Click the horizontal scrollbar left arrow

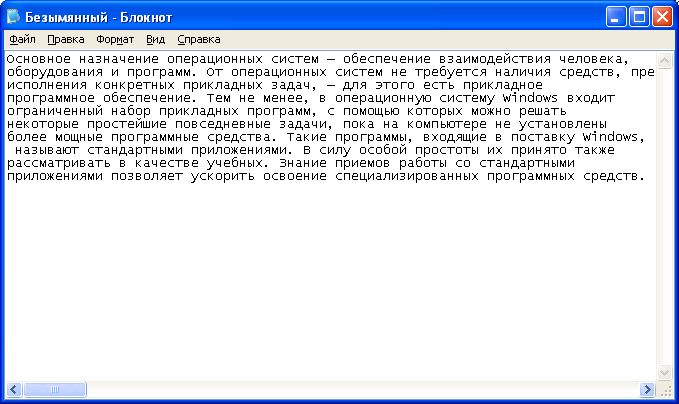(x=14, y=389)
